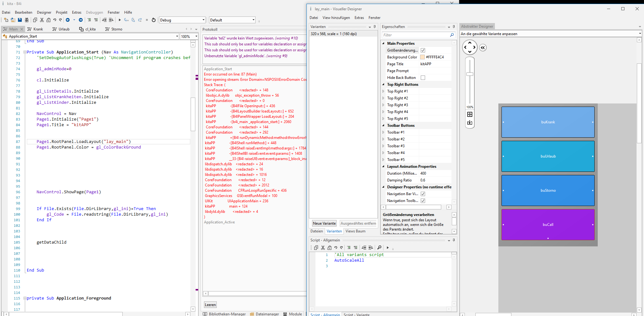Select the buKrank button in the layout

(548, 122)
